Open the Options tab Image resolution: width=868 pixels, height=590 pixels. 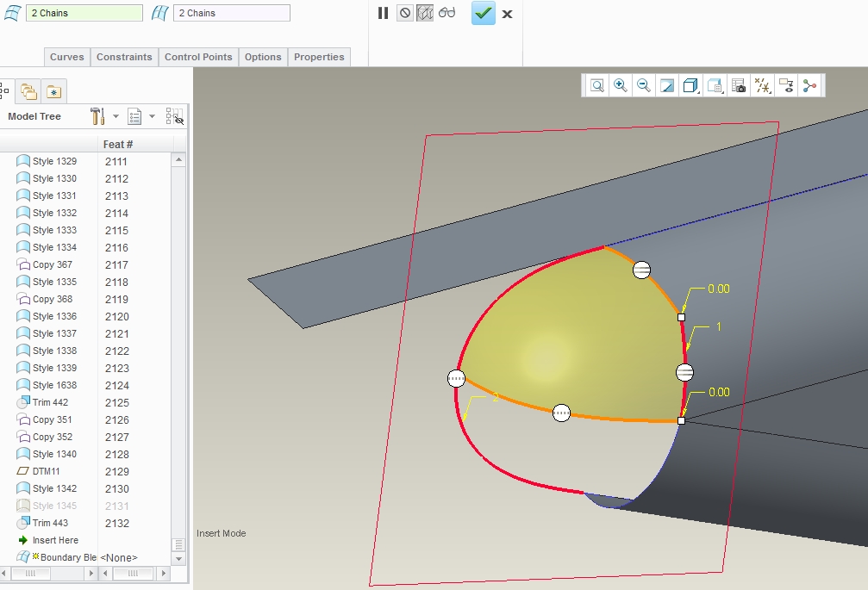coord(263,57)
